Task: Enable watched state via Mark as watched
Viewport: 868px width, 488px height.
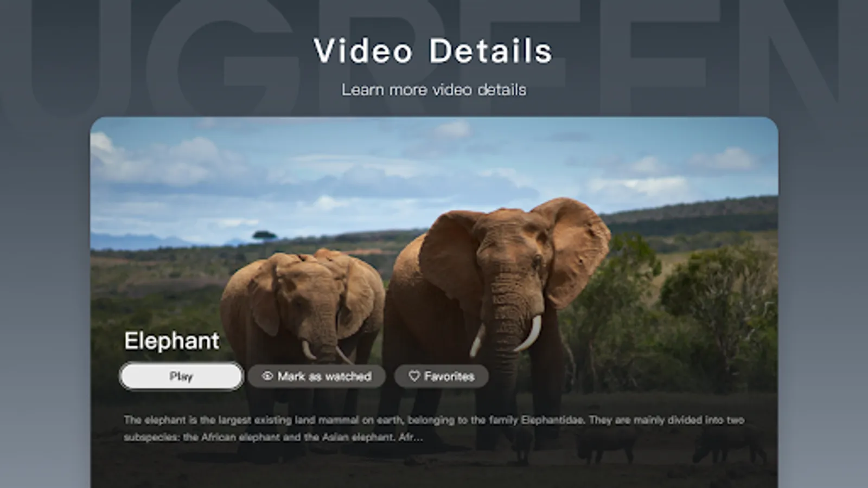Action: tap(316, 376)
